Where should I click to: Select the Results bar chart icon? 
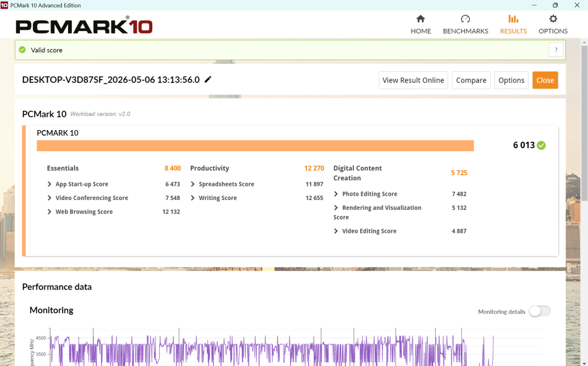point(513,19)
